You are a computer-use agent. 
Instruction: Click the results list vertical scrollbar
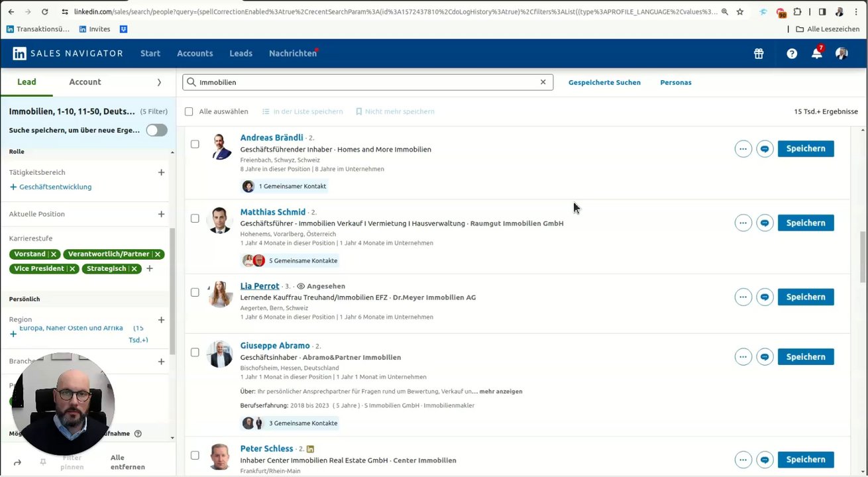click(863, 257)
